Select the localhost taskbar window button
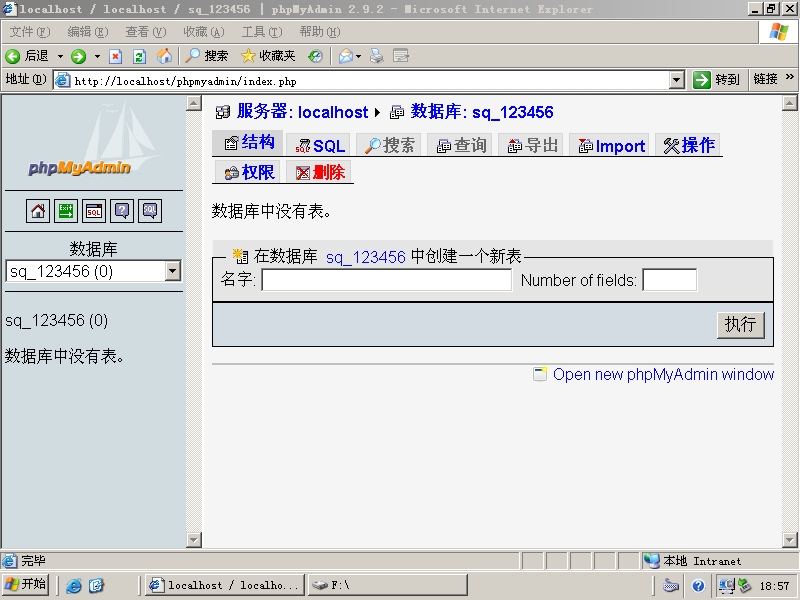Screen dimensions: 800x600 225,585
